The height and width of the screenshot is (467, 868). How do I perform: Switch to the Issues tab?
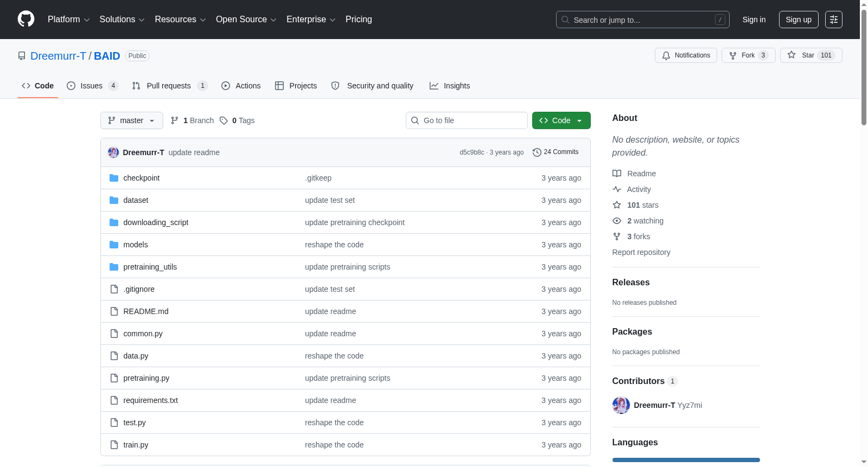coord(92,86)
